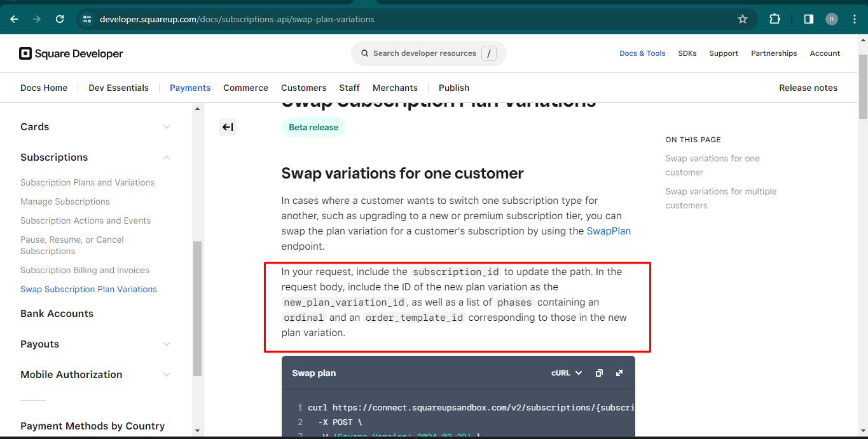868x439 pixels.
Task: Click the Square Developer logo
Action: [71, 53]
